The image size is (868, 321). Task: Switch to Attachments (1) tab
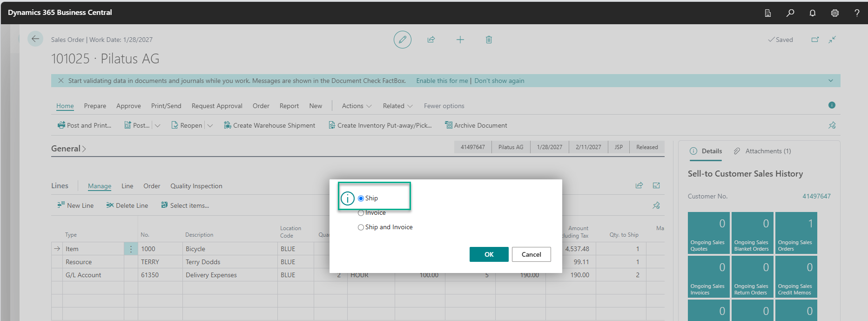(x=762, y=151)
